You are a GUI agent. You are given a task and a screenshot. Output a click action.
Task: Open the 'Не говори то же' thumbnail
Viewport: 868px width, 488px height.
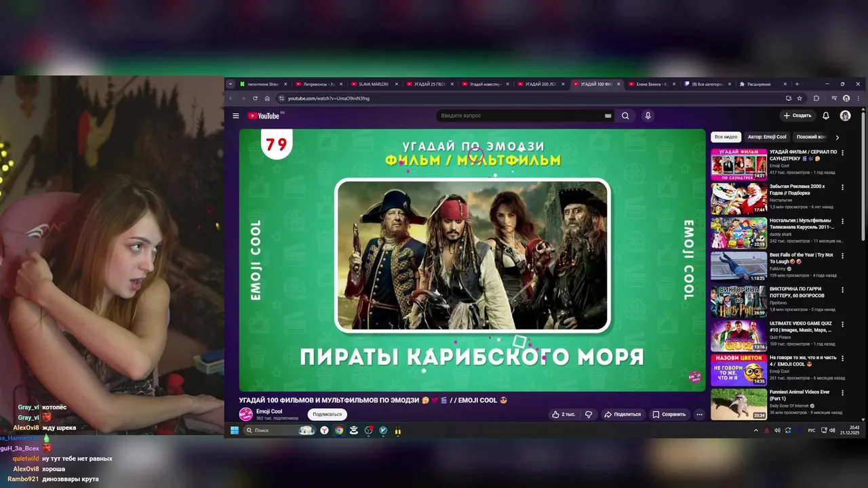pos(738,369)
